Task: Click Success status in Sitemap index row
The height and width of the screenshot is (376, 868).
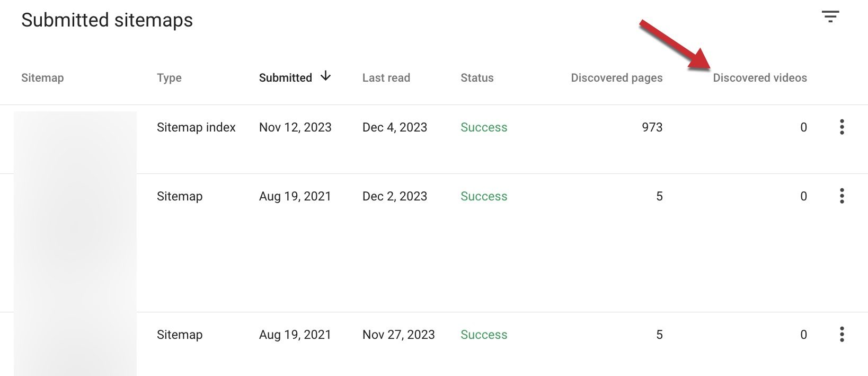Action: click(484, 127)
